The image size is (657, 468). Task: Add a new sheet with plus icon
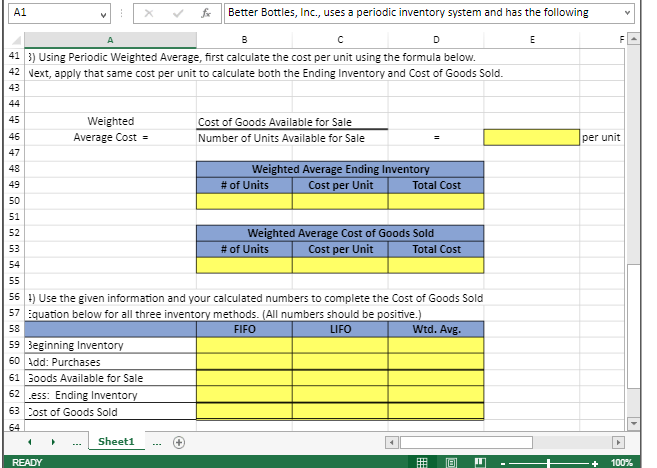[x=179, y=442]
